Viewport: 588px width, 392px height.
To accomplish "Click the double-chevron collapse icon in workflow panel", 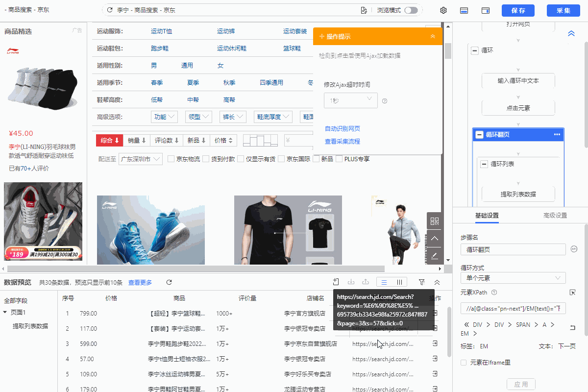I will point(571,33).
